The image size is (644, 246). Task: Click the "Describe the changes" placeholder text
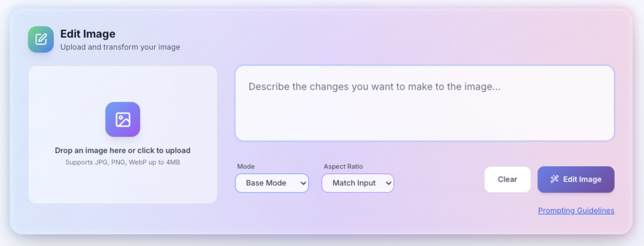tap(374, 87)
